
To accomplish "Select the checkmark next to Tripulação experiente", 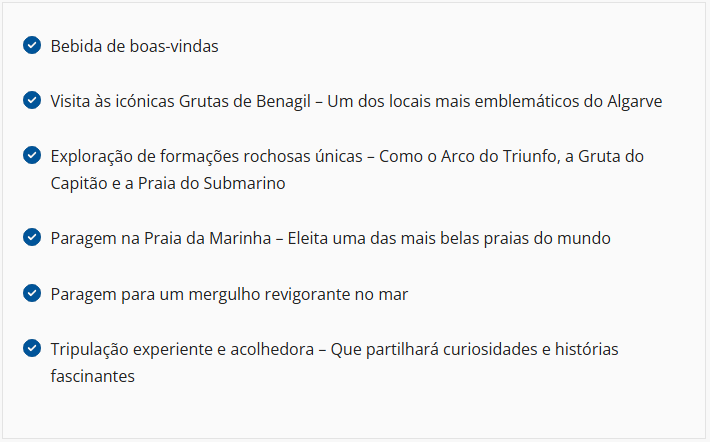I will pyautogui.click(x=32, y=348).
